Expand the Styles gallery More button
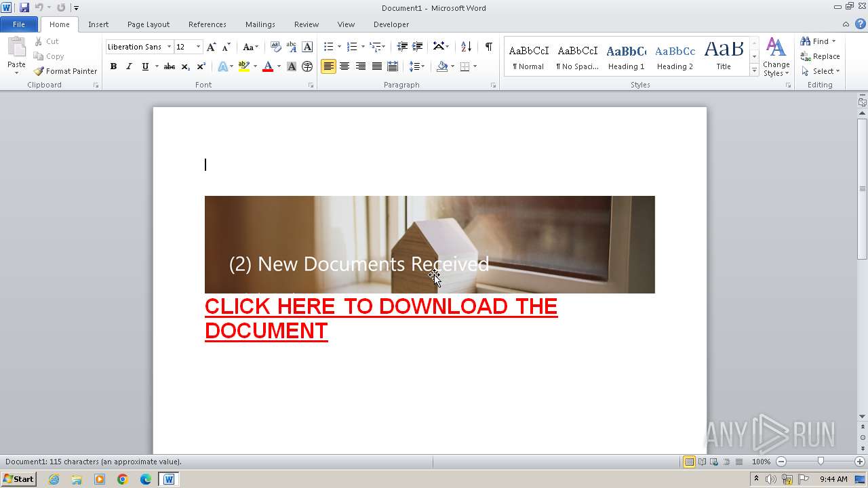 [x=754, y=70]
